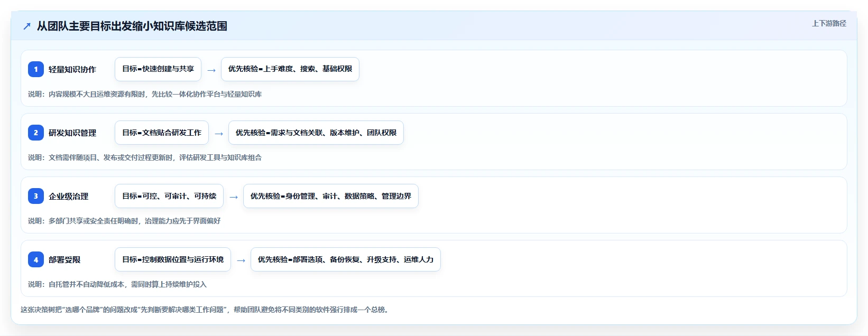Click the 上下游路径 label

[x=829, y=23]
